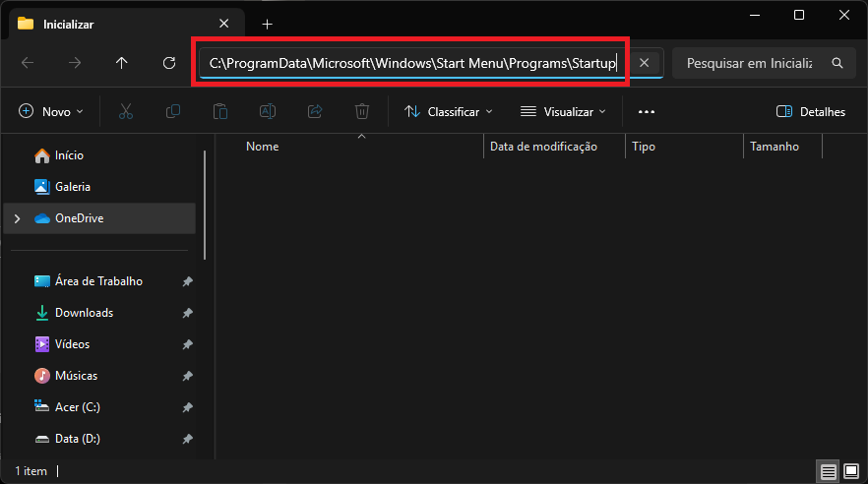This screenshot has height=484, width=868.
Task: Open the Classificar sort dropdown
Action: 449,112
